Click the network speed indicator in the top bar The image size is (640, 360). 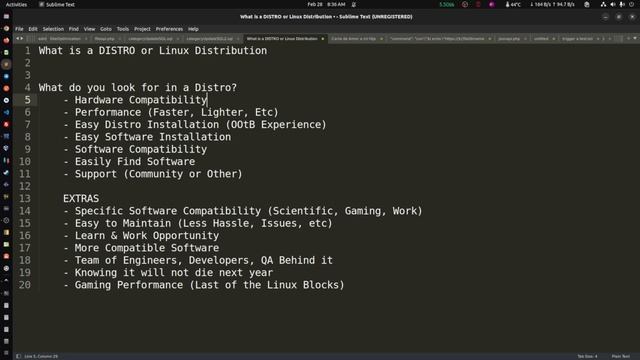coord(552,4)
